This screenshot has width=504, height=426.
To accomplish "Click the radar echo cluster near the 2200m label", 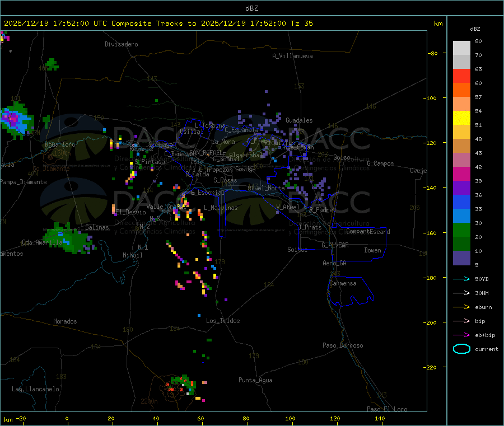I will [x=184, y=385].
